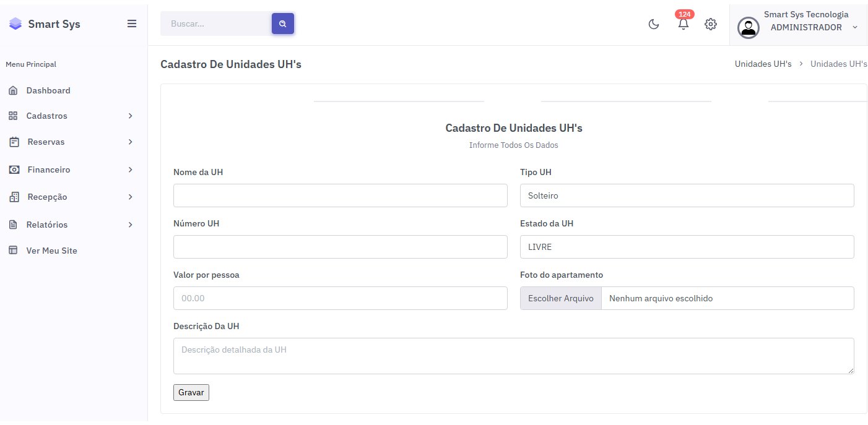The image size is (868, 425).
Task: Click the user avatar icon
Action: 749,27
